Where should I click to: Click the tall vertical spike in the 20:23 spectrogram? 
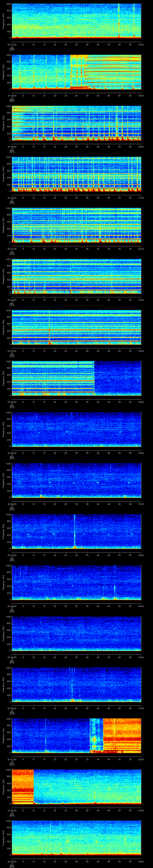coord(49,327)
